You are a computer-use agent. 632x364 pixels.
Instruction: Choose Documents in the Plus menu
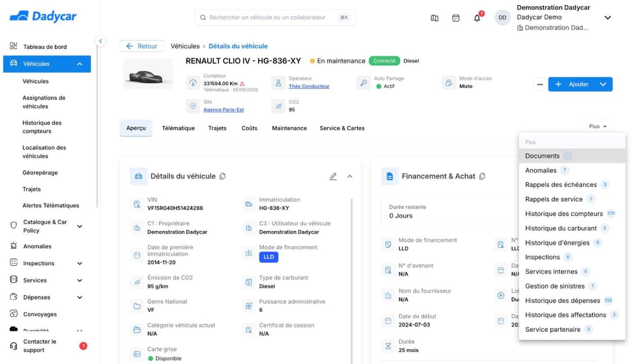click(x=572, y=156)
